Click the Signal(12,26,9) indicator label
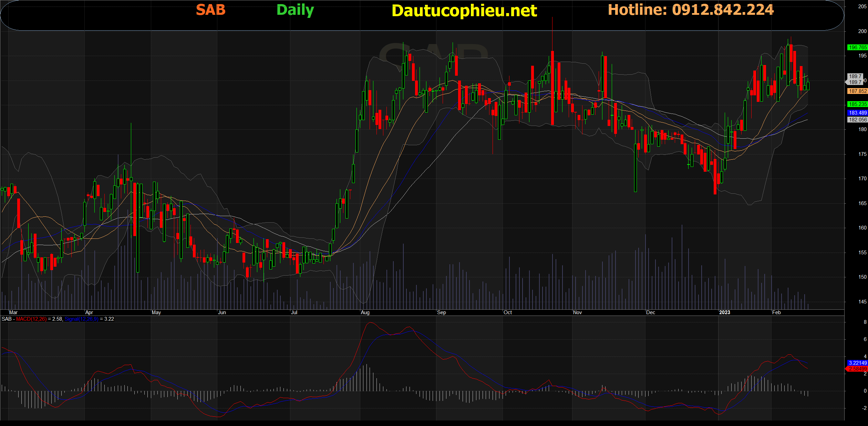 coord(81,319)
